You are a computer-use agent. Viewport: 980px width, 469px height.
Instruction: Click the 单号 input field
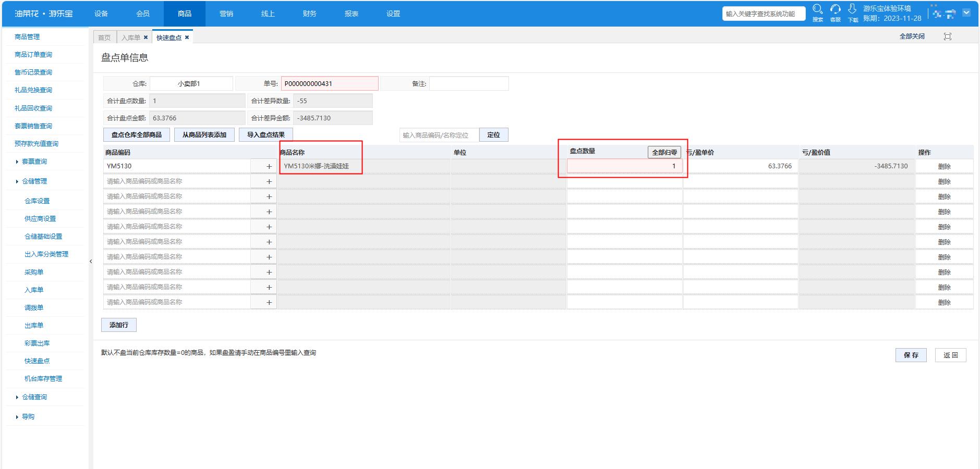(330, 83)
